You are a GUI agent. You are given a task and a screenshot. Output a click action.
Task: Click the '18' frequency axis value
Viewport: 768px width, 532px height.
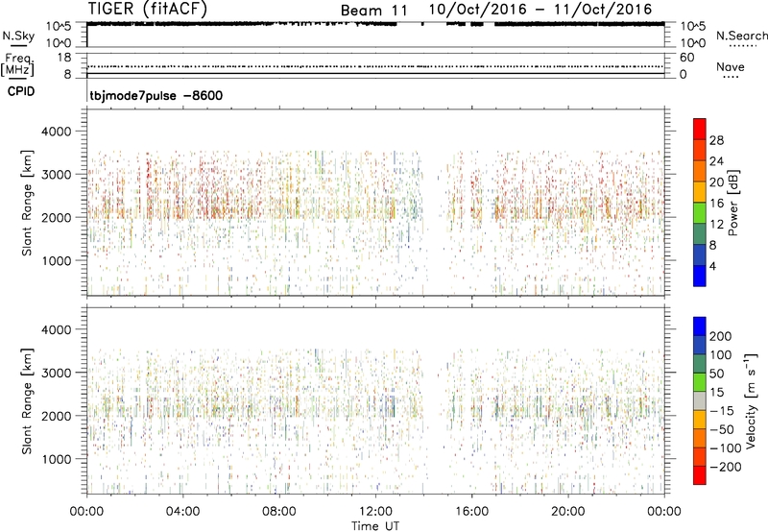[x=64, y=58]
